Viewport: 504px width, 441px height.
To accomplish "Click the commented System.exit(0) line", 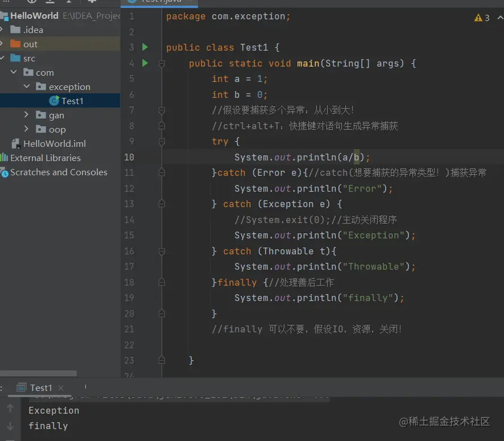I will [315, 220].
